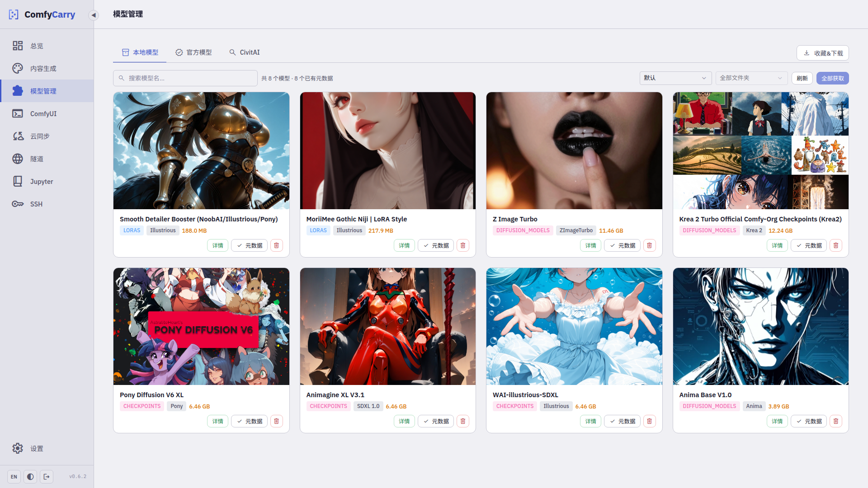
Task: Open 详情 for Animagine XL V3.1
Action: (404, 421)
